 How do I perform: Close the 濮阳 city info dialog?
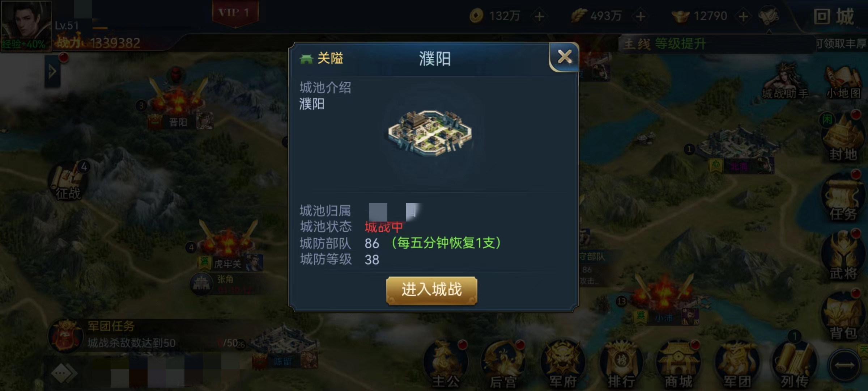coord(565,57)
